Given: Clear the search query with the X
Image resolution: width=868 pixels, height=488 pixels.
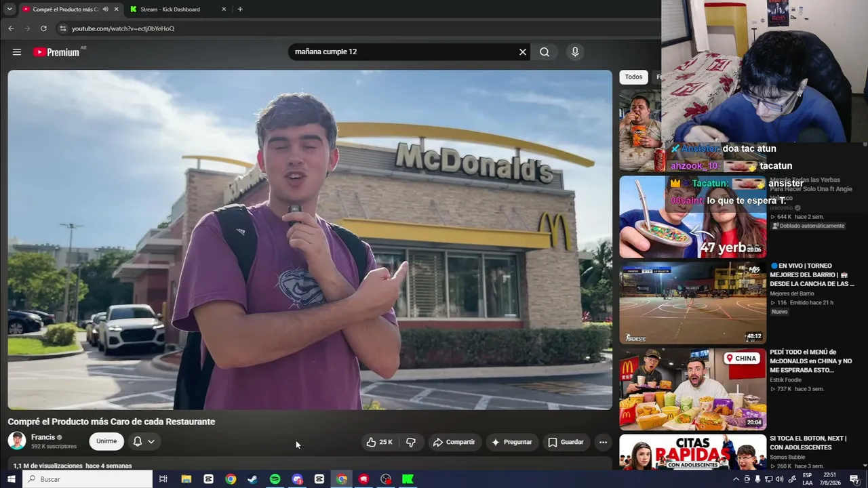Looking at the screenshot, I should [523, 52].
